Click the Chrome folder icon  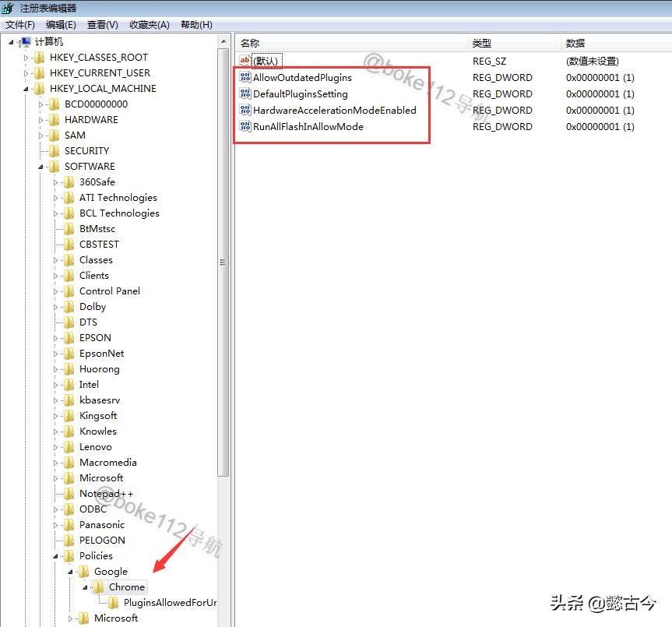tap(99, 587)
